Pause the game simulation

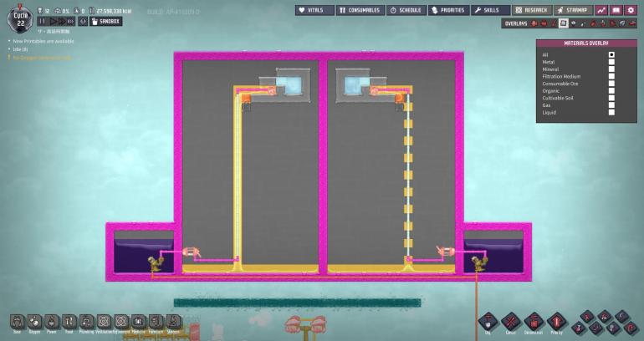(42, 22)
